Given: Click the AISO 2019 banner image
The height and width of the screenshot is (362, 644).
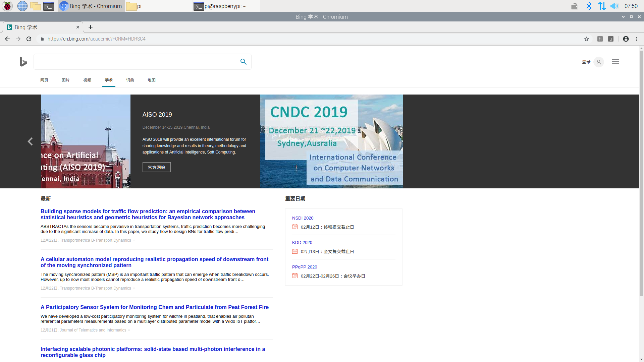Looking at the screenshot, I should (x=86, y=141).
